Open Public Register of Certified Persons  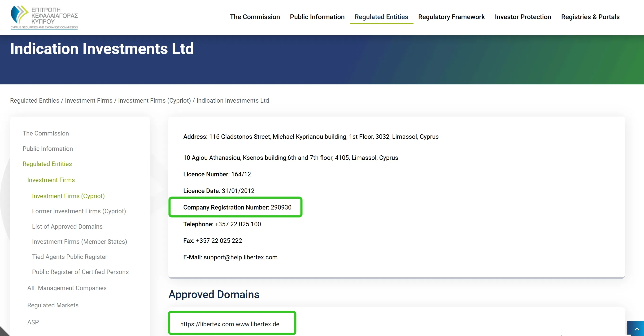click(80, 272)
